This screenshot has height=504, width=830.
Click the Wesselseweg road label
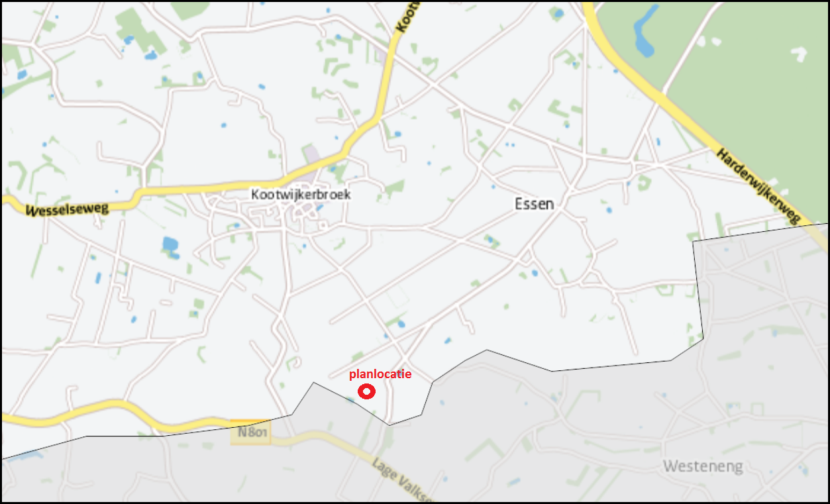[x=66, y=209]
